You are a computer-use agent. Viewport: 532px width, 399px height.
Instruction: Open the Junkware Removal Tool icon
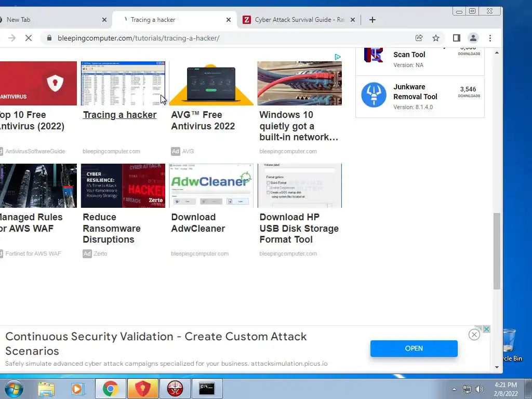[374, 95]
